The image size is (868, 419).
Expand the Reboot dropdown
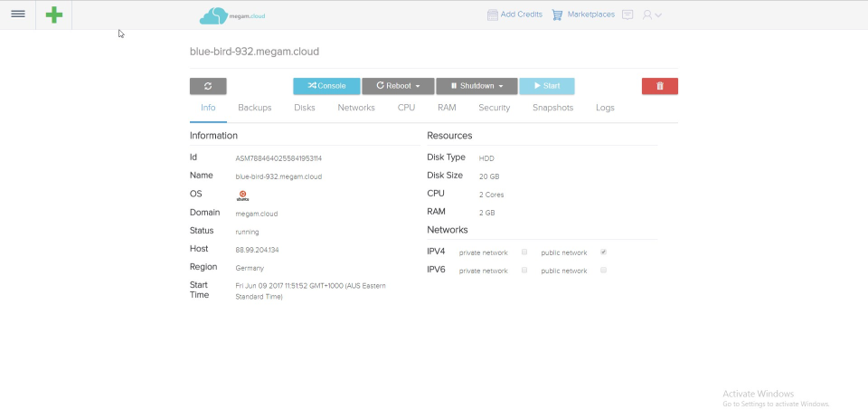click(x=398, y=86)
